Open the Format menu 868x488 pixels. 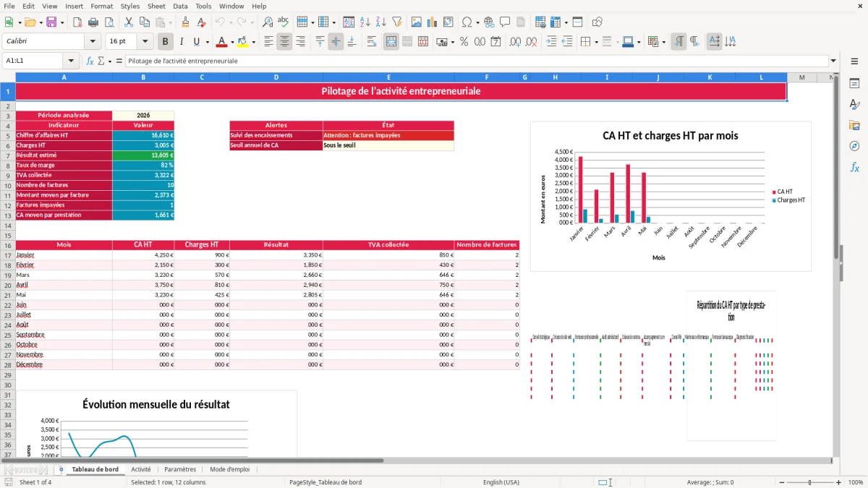pyautogui.click(x=101, y=6)
